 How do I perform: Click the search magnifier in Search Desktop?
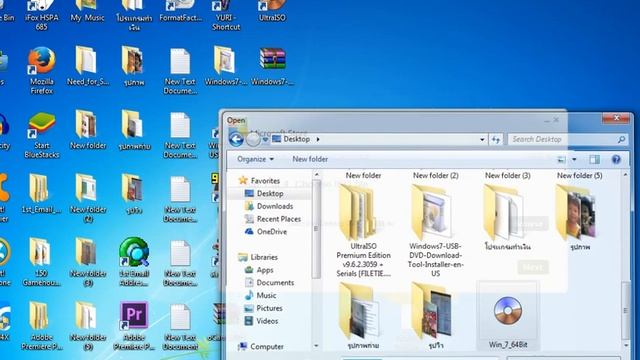(x=621, y=140)
